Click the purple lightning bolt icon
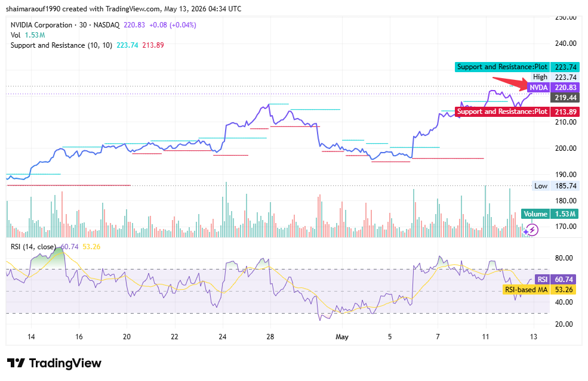The height and width of the screenshot is (381, 588). [532, 230]
